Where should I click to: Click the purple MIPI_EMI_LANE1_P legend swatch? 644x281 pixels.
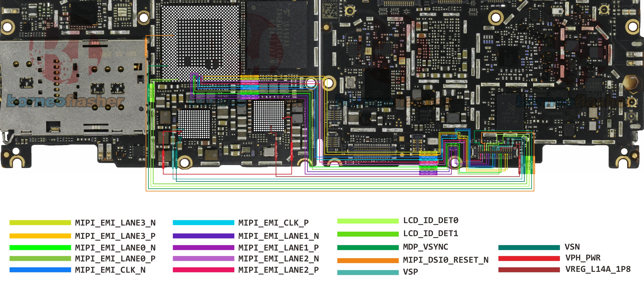coord(204,247)
